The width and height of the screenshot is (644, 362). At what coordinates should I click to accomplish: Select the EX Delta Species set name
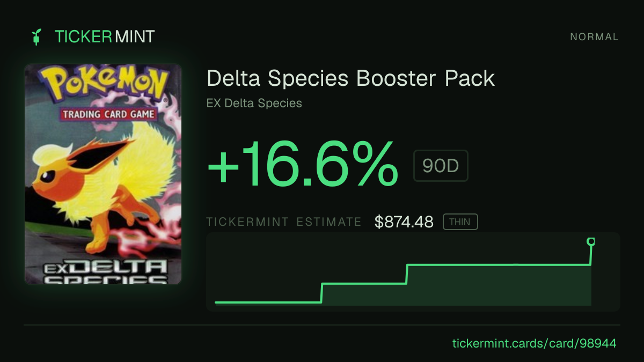[x=254, y=103]
